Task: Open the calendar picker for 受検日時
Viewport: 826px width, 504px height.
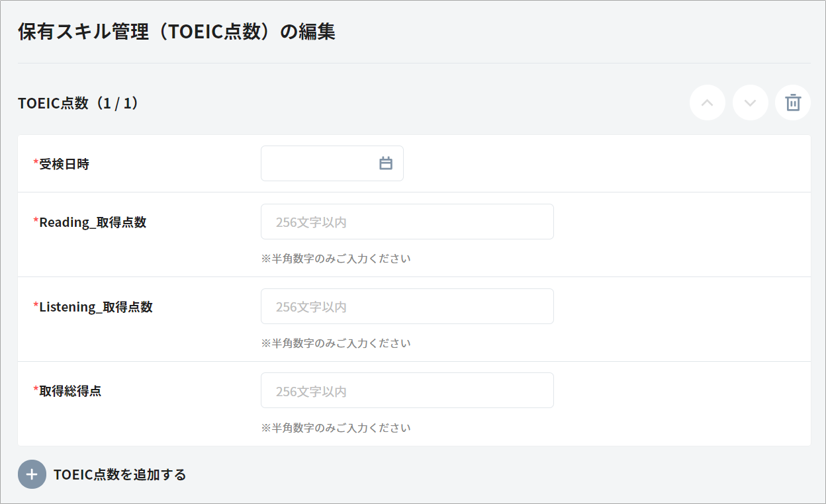Action: click(x=386, y=163)
